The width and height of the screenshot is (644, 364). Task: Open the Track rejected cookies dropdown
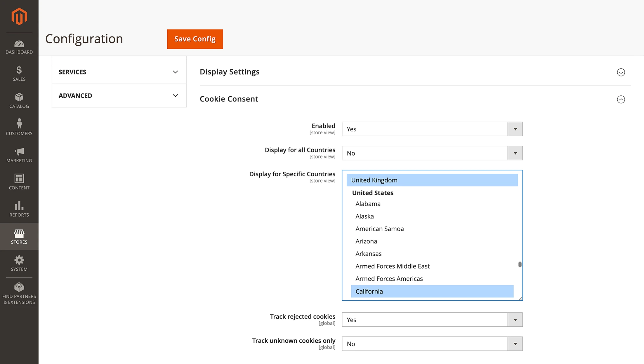[515, 320]
